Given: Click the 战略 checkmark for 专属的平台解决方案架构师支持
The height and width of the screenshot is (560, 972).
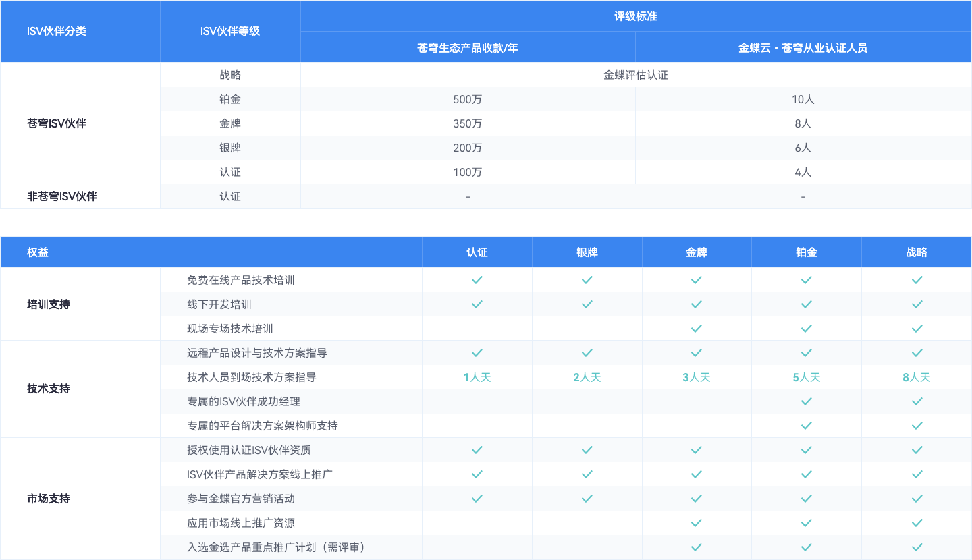Looking at the screenshot, I should pyautogui.click(x=917, y=425).
